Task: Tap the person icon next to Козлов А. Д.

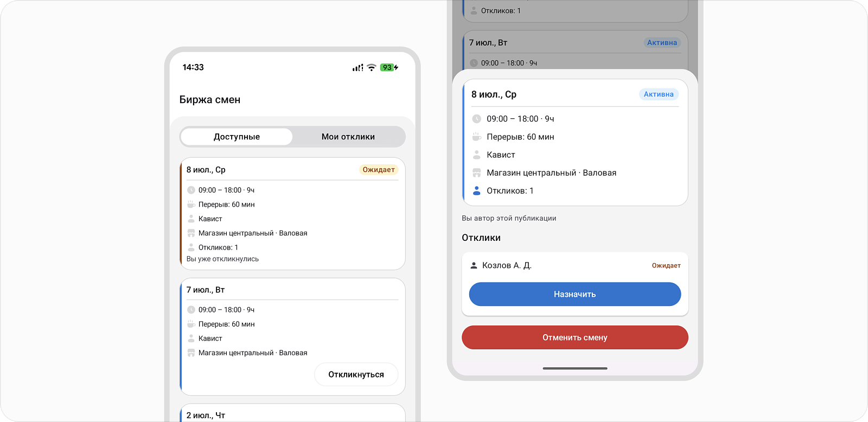Action: click(x=474, y=265)
